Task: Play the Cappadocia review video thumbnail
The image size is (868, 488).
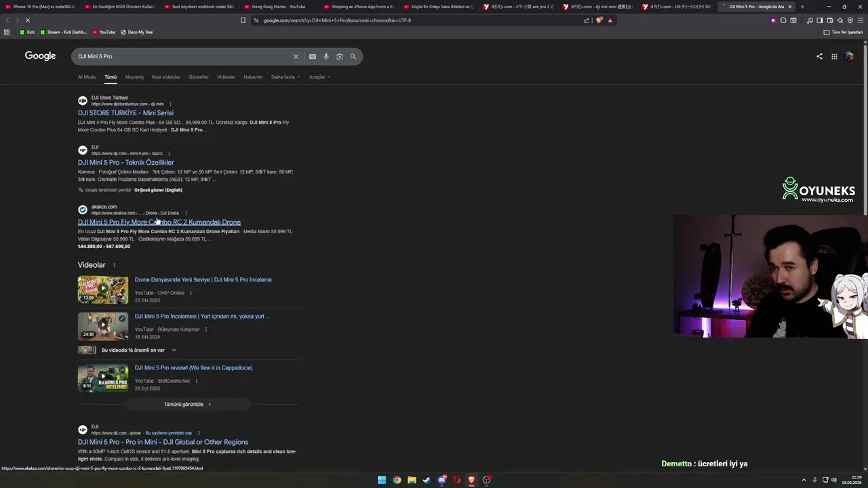Action: [103, 378]
